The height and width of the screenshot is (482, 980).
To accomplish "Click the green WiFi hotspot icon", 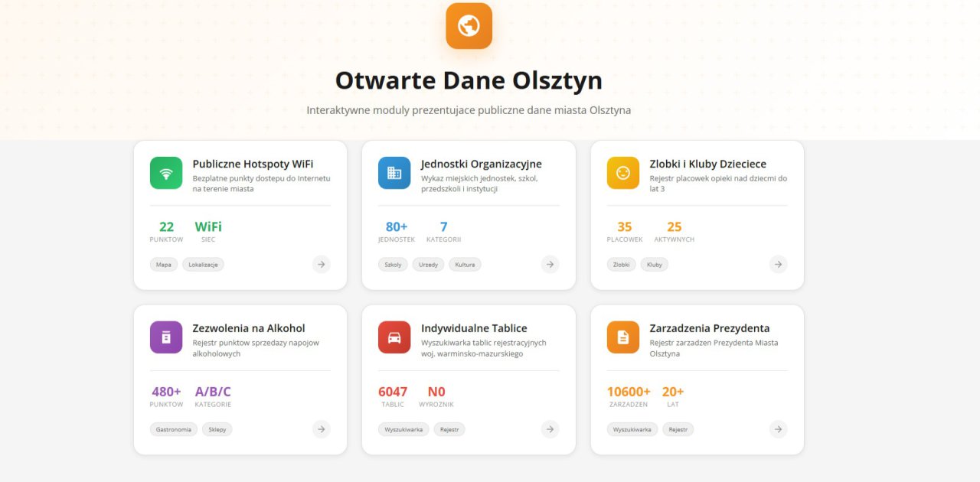I will (x=166, y=173).
